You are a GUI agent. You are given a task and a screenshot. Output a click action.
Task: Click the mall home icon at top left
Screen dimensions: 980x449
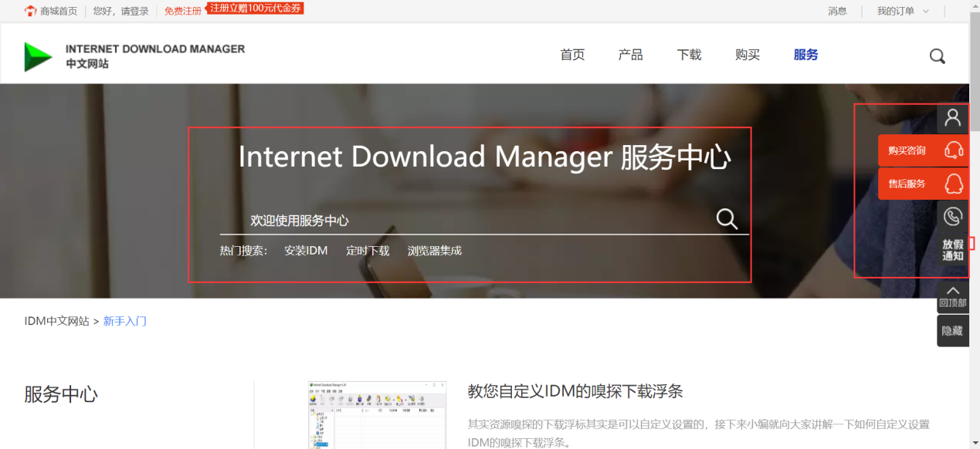30,11
